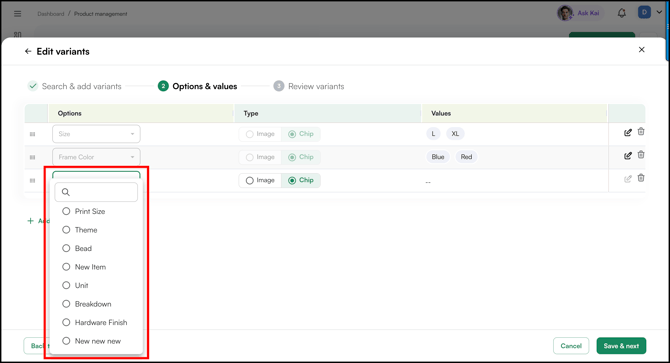Viewport: 670px width, 363px height.
Task: Go to Review variants step
Action: click(309, 86)
